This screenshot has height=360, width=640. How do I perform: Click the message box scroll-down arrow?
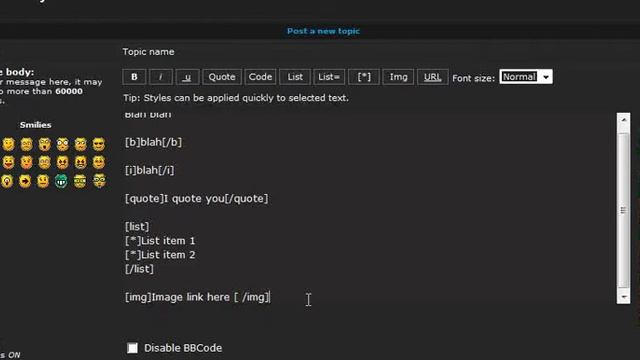623,297
